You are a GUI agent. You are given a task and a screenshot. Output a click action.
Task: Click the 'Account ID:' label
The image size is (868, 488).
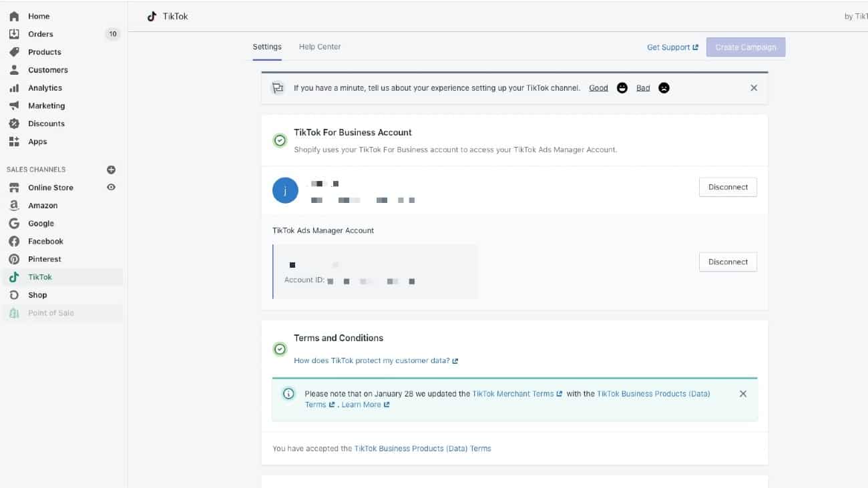click(304, 280)
